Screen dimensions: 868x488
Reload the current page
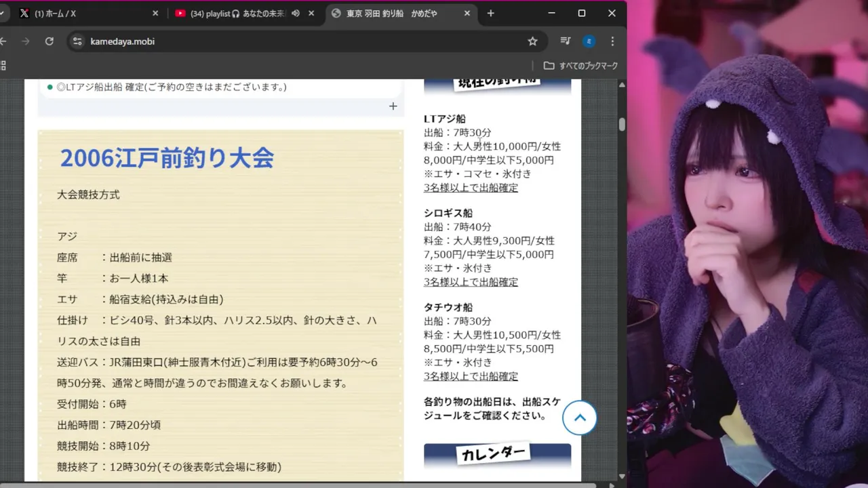pyautogui.click(x=49, y=41)
